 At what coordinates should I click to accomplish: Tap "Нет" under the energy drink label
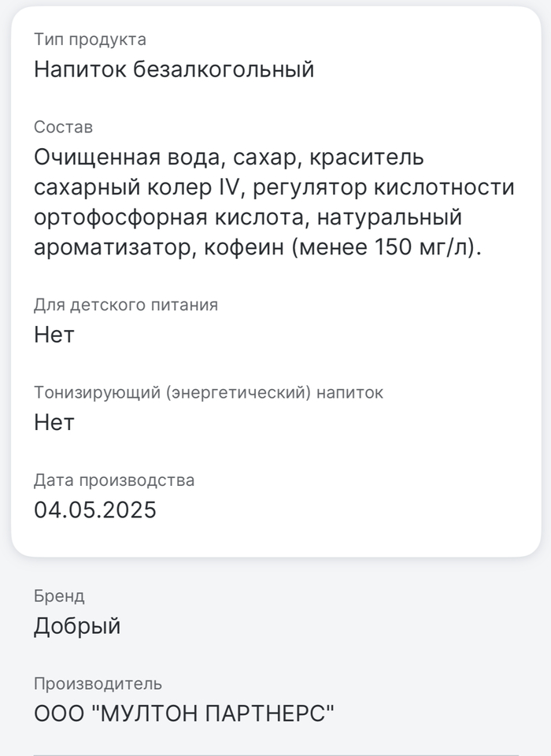tap(54, 422)
